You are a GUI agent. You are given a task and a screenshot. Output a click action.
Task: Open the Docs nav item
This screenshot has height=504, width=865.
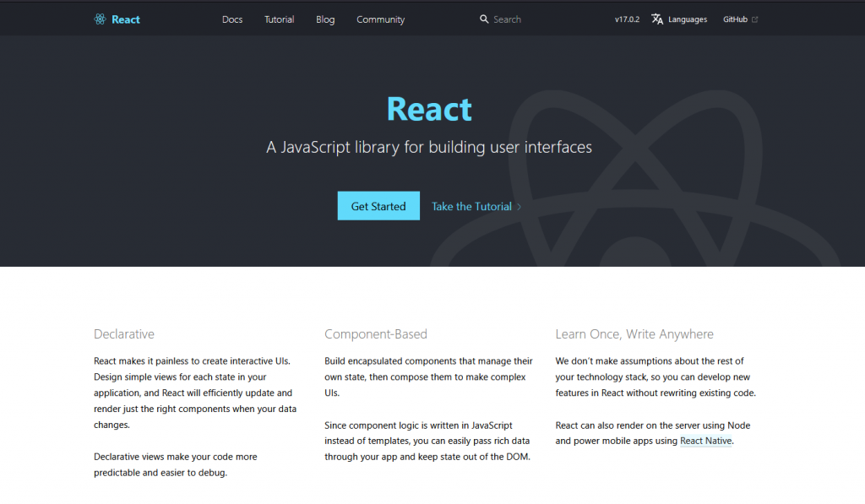pos(232,19)
